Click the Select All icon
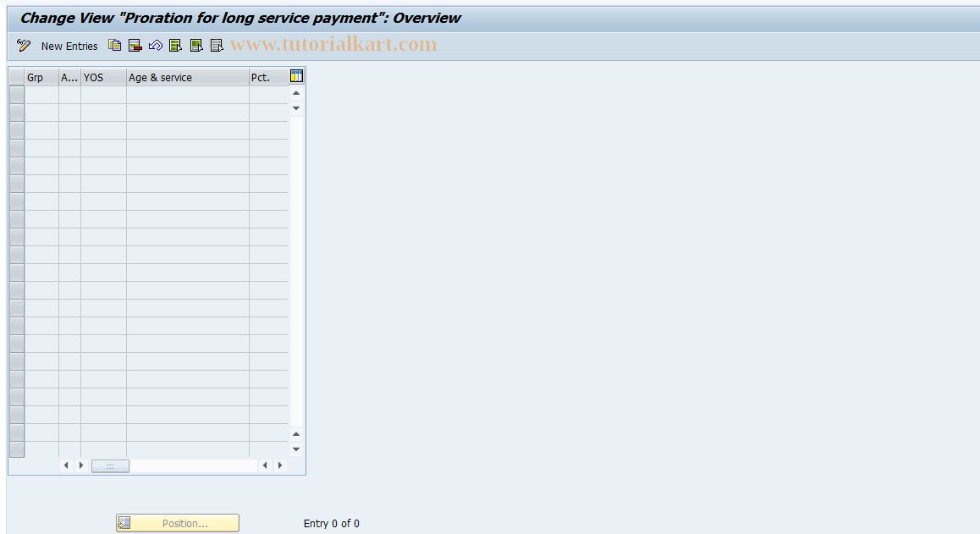980x534 pixels. click(176, 45)
